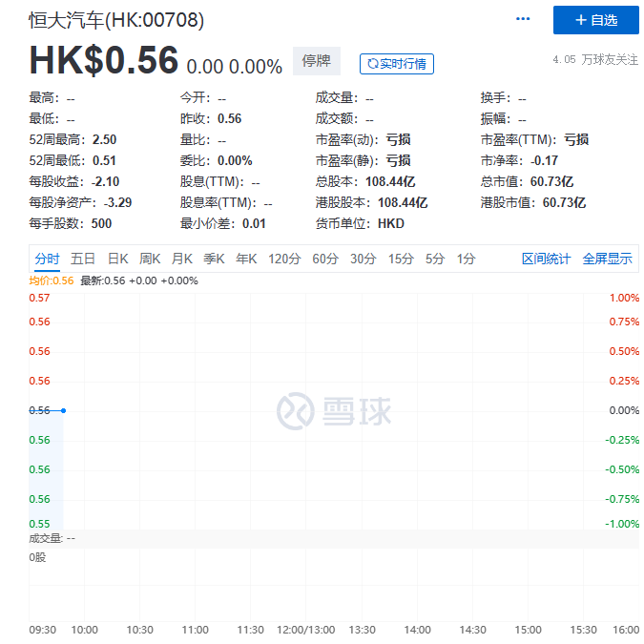The width and height of the screenshot is (644, 644).
Task: Click the 总市值 value 60.73亿
Action: pos(552,181)
